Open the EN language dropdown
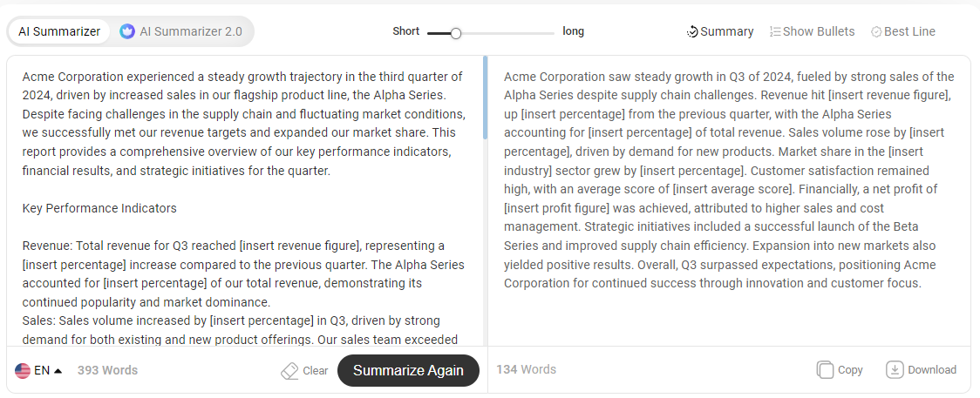The height and width of the screenshot is (398, 980). coord(38,370)
